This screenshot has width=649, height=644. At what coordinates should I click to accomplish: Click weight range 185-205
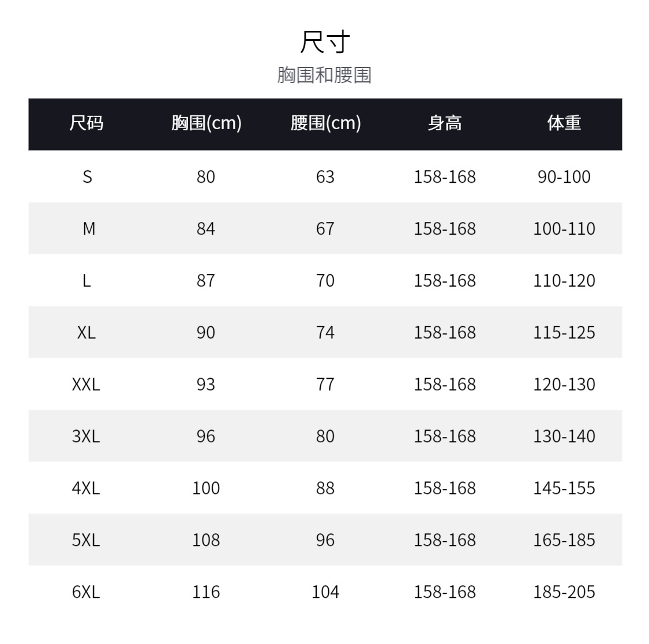[564, 592]
